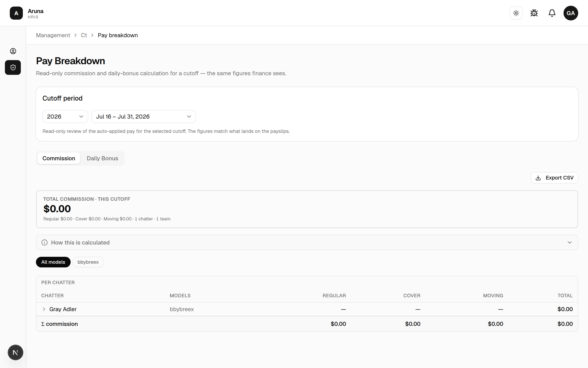Click the Σ commission row label
Viewport: 588px width, 368px height.
[x=60, y=324]
